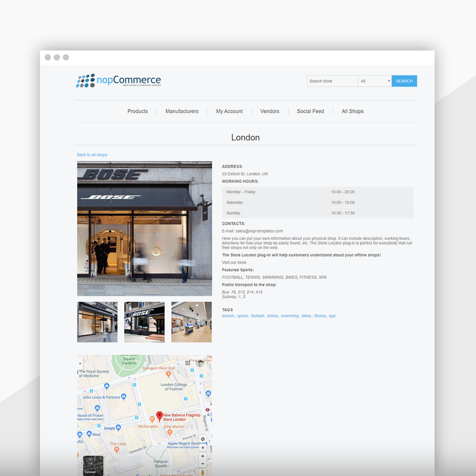Click the Saturday hours row

coord(318,202)
